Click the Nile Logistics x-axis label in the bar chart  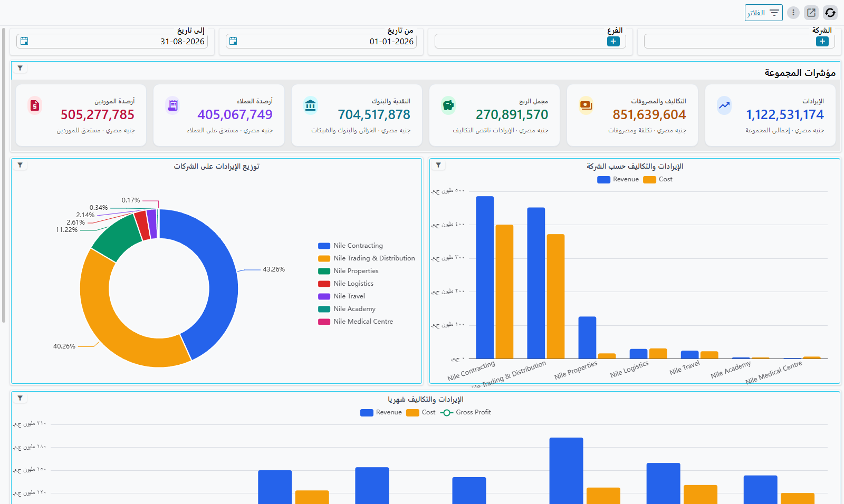(629, 370)
